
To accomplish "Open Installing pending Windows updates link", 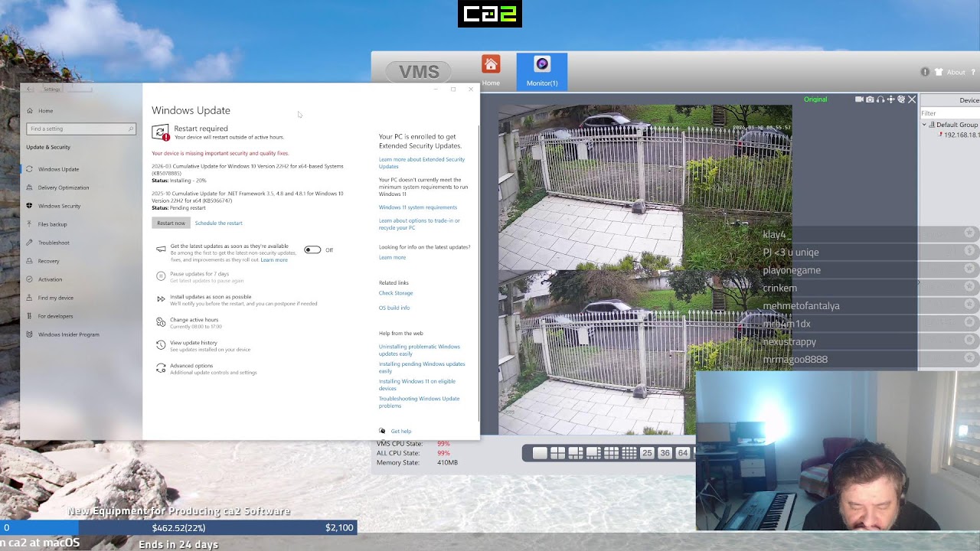I will pyautogui.click(x=422, y=367).
